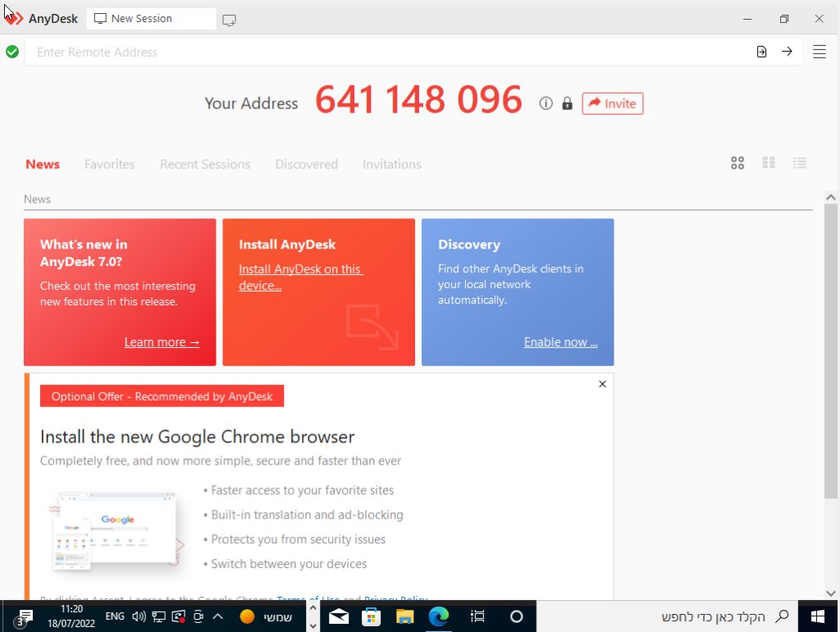Click the Optional Offer - Recommended by AnyDesk badge
Screen dimensions: 840x632
pyautogui.click(x=162, y=396)
